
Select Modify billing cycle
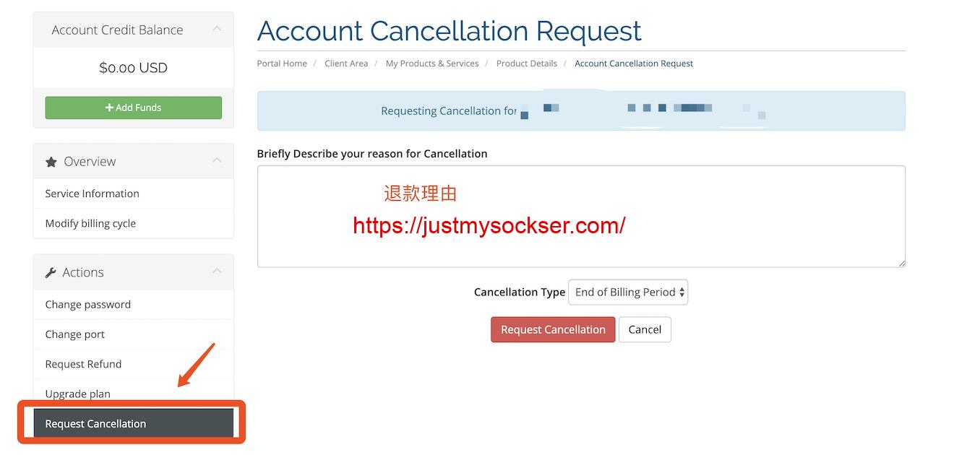90,223
